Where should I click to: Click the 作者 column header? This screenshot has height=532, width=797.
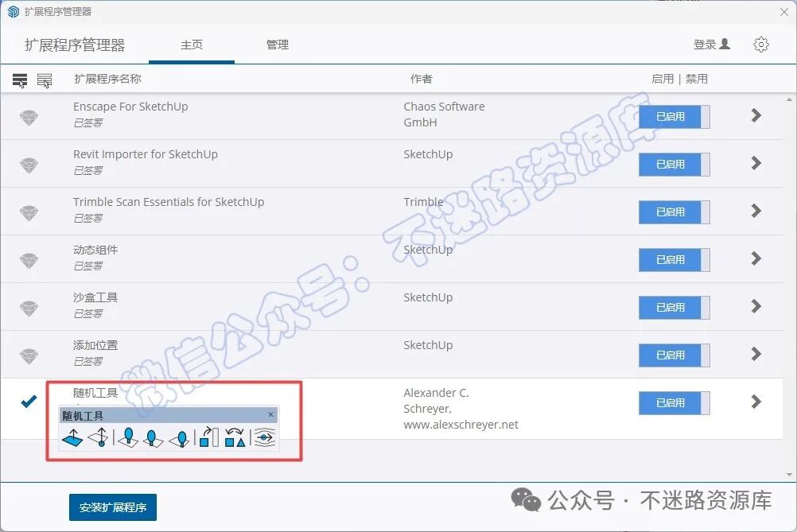422,79
